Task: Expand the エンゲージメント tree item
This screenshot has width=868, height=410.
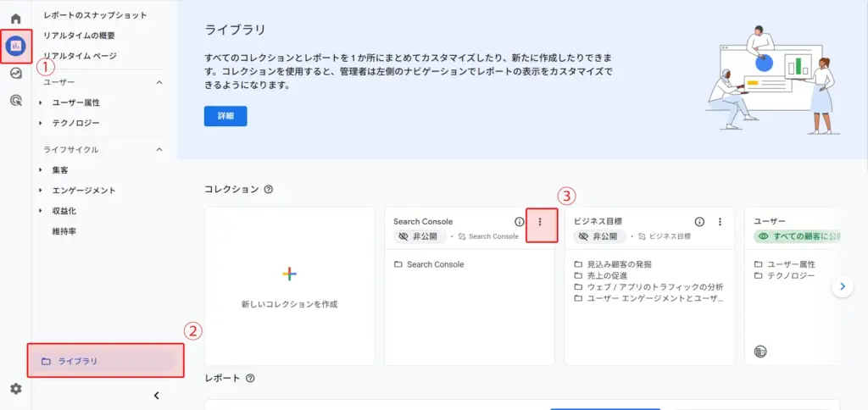Action: pyautogui.click(x=41, y=191)
